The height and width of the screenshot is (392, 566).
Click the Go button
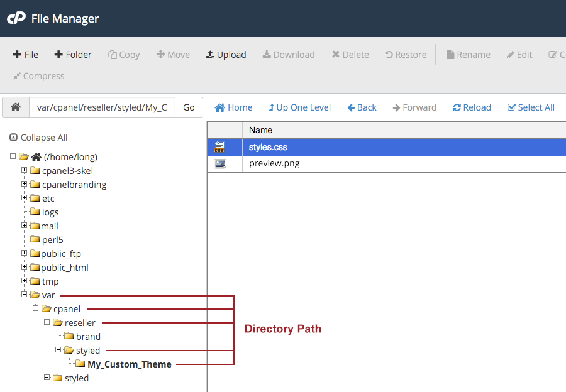pyautogui.click(x=189, y=107)
